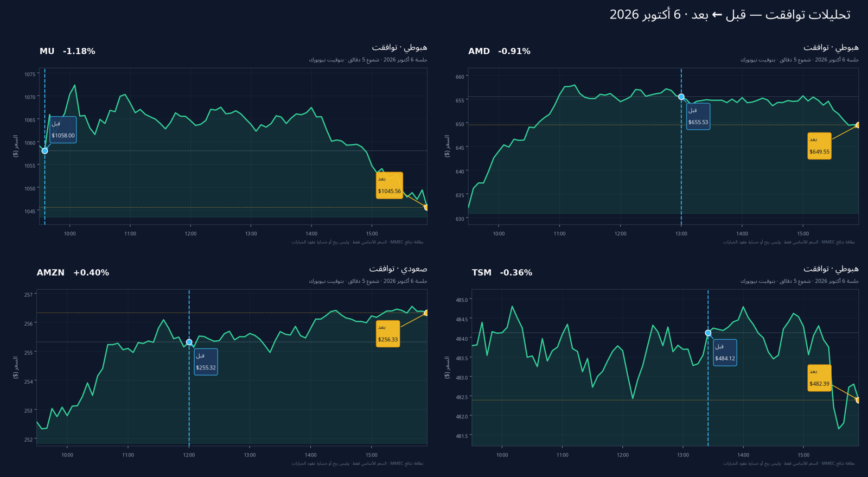This screenshot has height=477, width=868.
Task: Click the 12:00 x-axis tick on AMZN chart
Action: coord(189,455)
